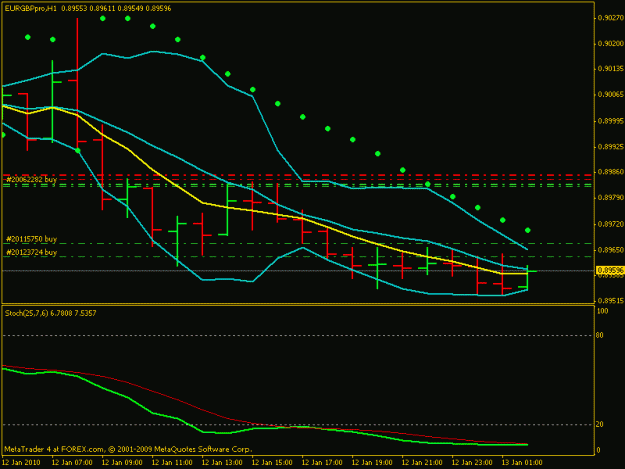Click the 0.89650 price axis label
The width and height of the screenshot is (625, 469).
pos(610,250)
